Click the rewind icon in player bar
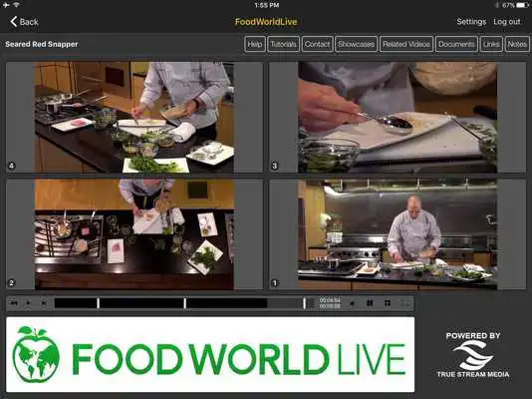This screenshot has height=399, width=532. pyautogui.click(x=14, y=303)
